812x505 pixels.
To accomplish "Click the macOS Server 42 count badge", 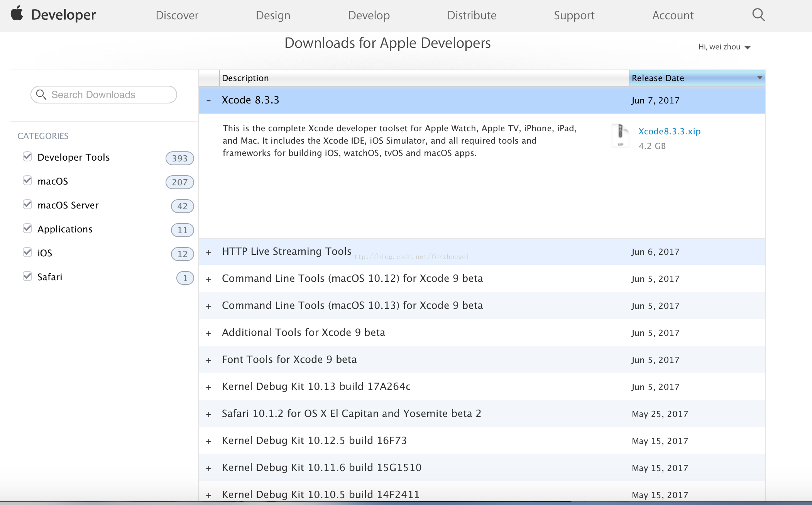I will pyautogui.click(x=183, y=206).
